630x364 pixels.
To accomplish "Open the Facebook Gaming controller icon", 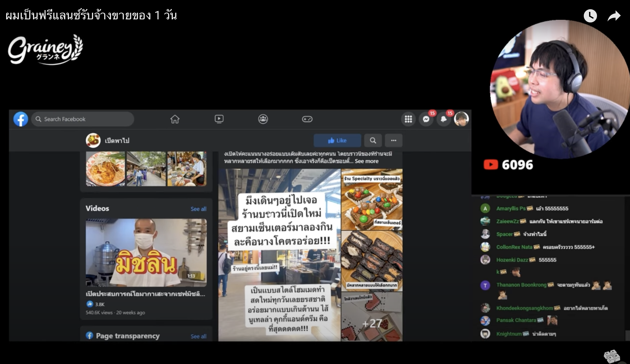I will [x=307, y=119].
